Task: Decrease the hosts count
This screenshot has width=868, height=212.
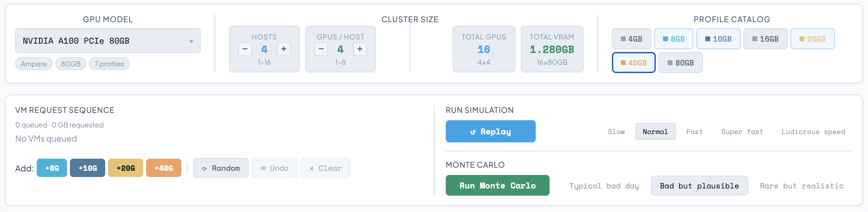Action: point(245,49)
